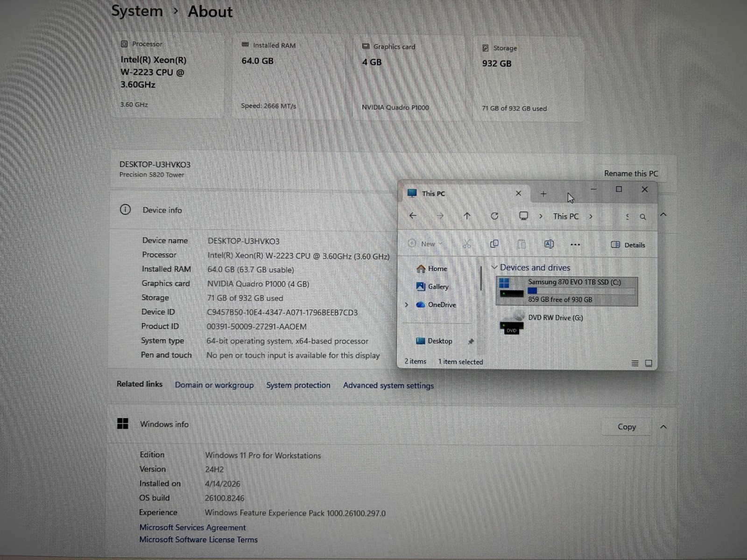Go back in File Explorer

[x=413, y=216]
